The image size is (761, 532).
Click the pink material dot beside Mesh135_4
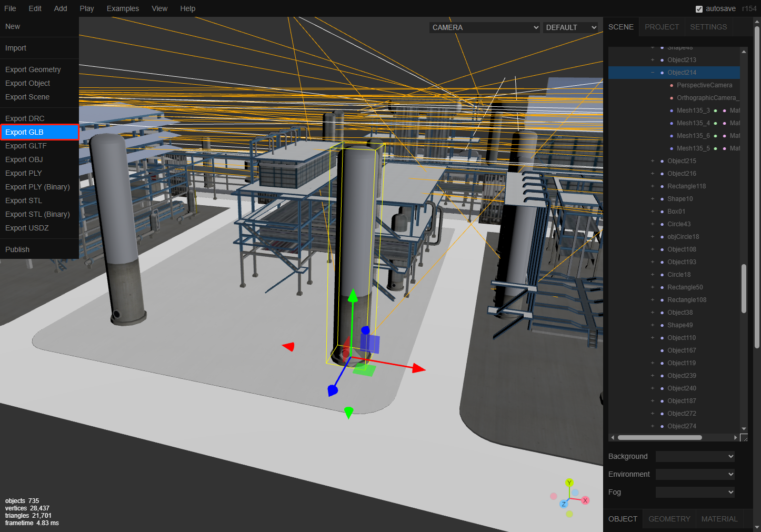[724, 123]
